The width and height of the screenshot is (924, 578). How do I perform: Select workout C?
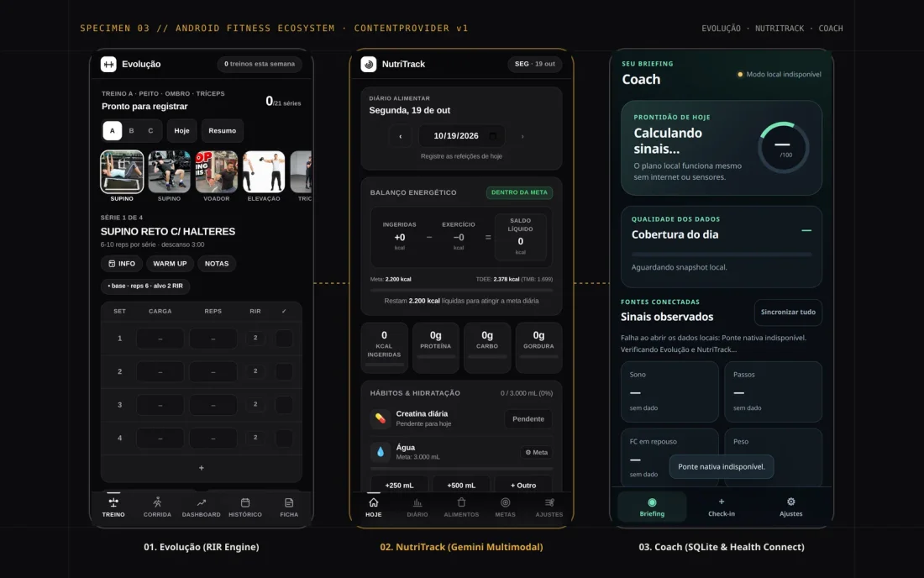[150, 131]
